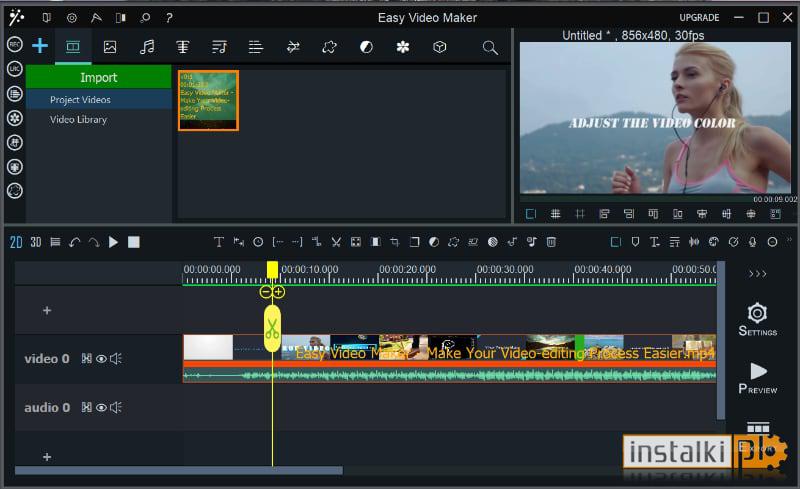Toggle audio 0 track lock icon
This screenshot has width=800, height=489.
tap(87, 407)
